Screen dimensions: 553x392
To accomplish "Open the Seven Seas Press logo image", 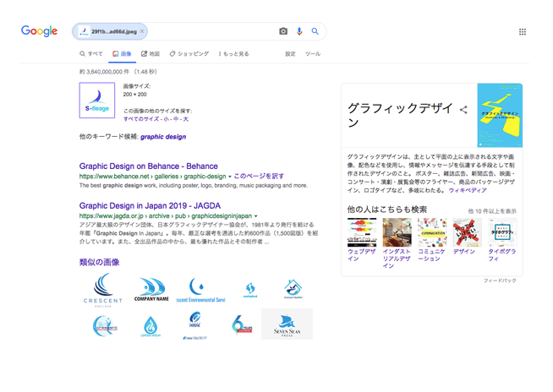I will 287,324.
